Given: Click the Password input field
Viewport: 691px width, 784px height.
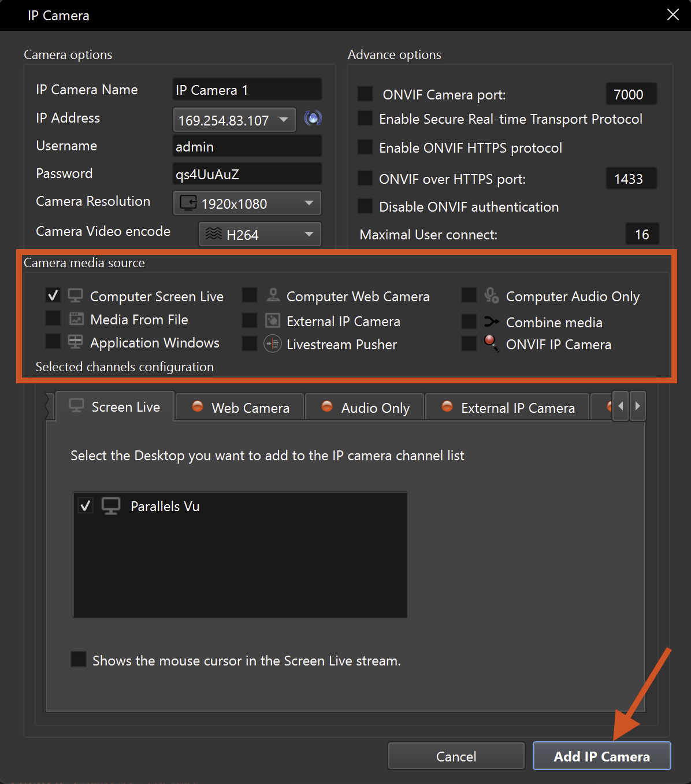Looking at the screenshot, I should tap(247, 174).
